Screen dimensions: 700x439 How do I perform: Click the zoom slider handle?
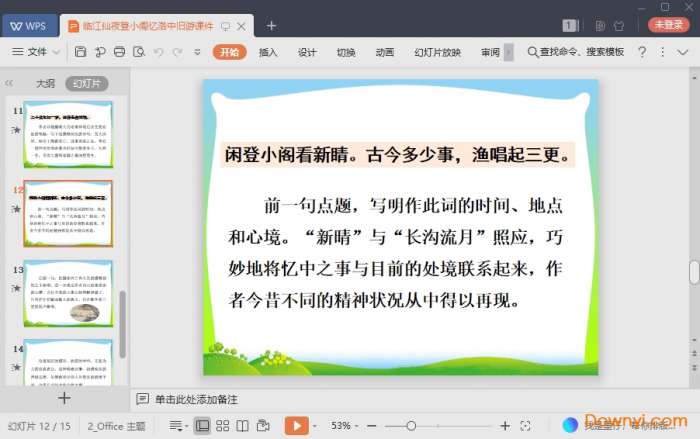(x=411, y=426)
